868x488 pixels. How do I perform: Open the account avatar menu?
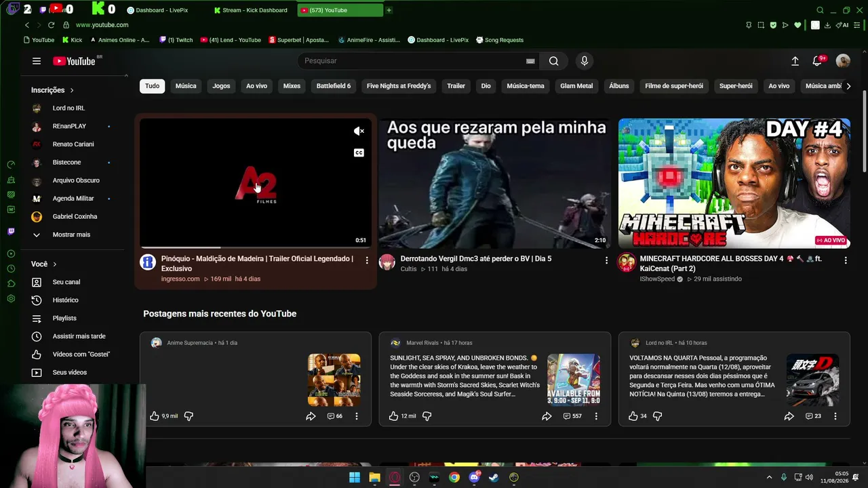pyautogui.click(x=843, y=61)
